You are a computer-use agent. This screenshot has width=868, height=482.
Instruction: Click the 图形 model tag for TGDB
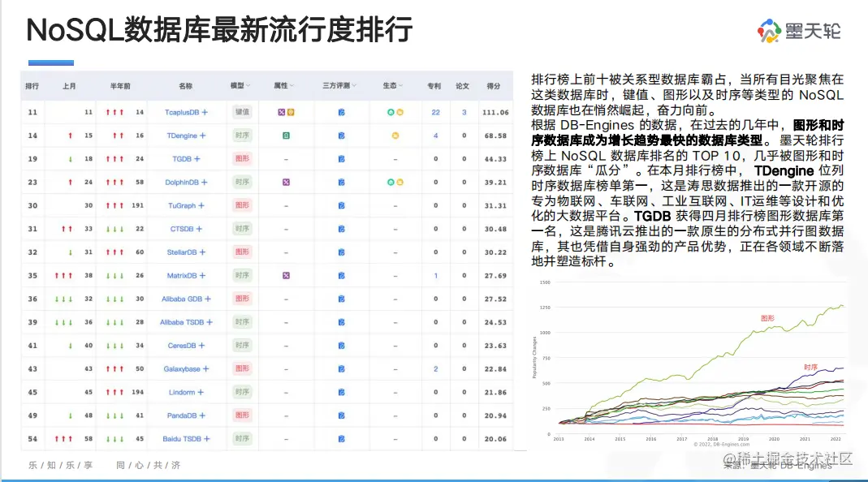243,158
